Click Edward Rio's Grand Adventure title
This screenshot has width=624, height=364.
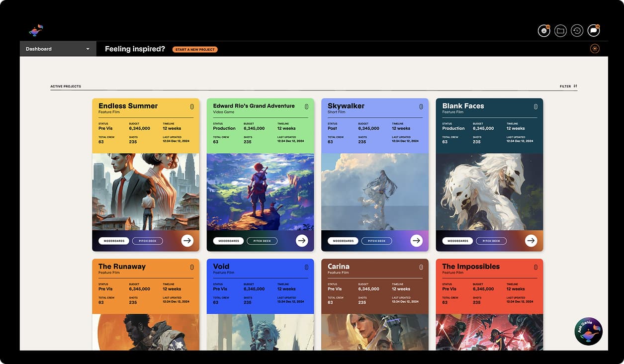[x=254, y=106]
